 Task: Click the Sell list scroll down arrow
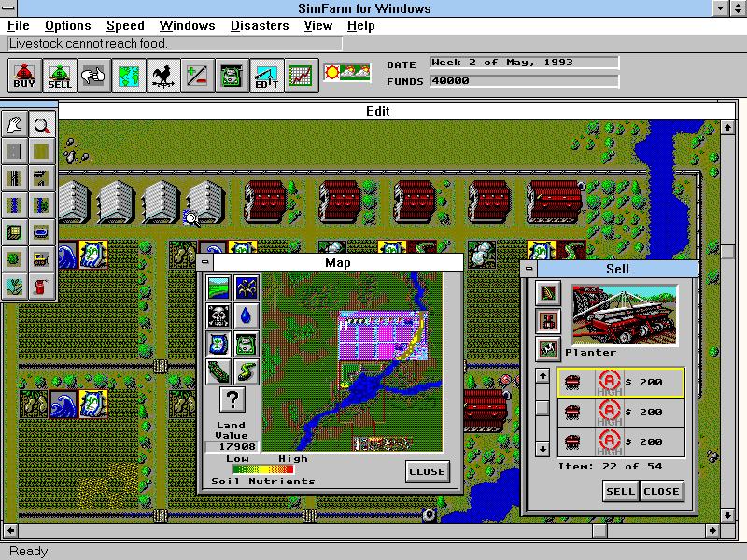[x=543, y=449]
